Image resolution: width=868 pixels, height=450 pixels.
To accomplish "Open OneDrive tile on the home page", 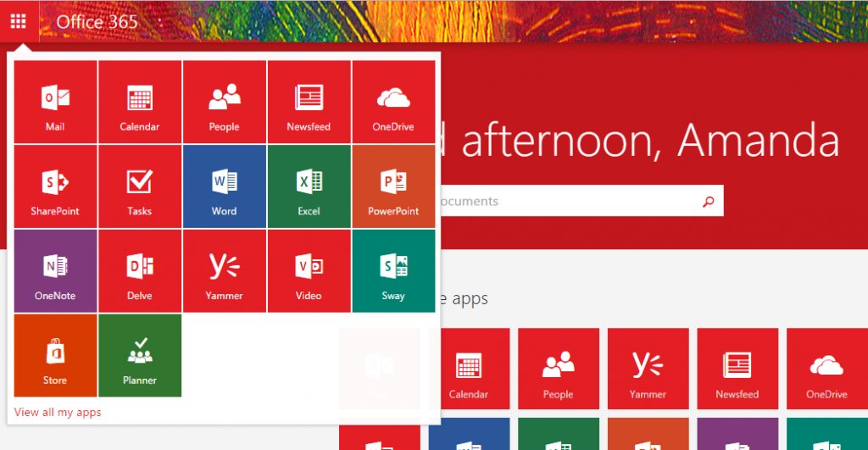I will (x=826, y=369).
